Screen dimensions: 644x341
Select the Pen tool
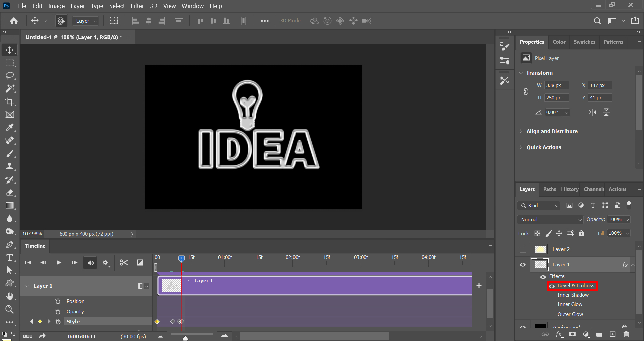(10, 245)
